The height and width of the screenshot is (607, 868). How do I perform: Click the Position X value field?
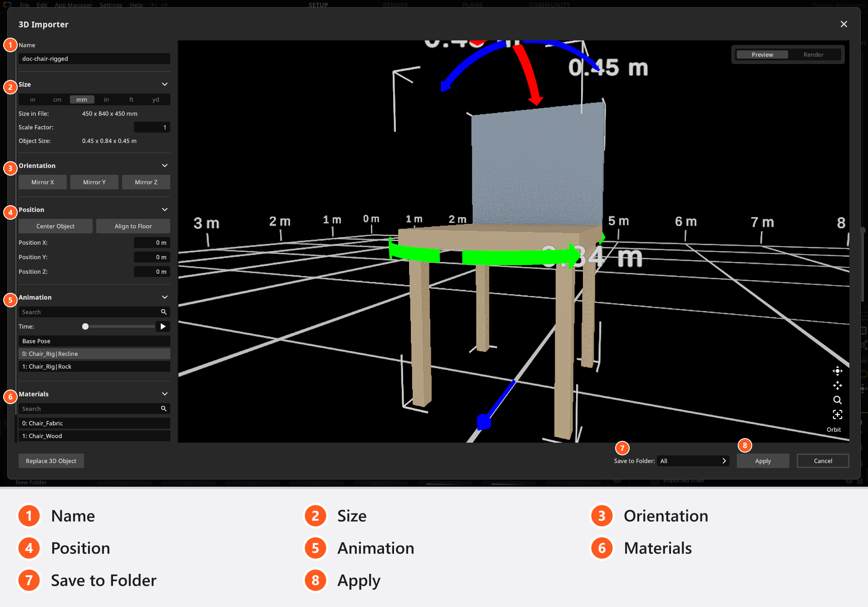152,242
